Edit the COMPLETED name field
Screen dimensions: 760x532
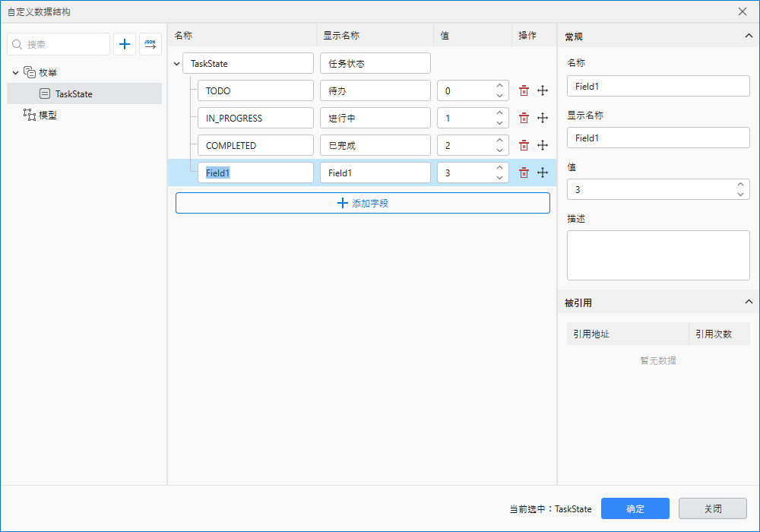(255, 145)
